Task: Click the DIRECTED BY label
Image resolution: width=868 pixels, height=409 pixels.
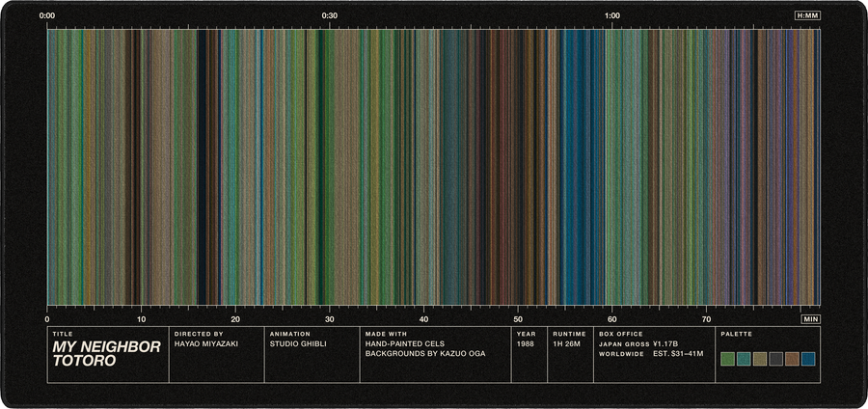Action: point(199,335)
